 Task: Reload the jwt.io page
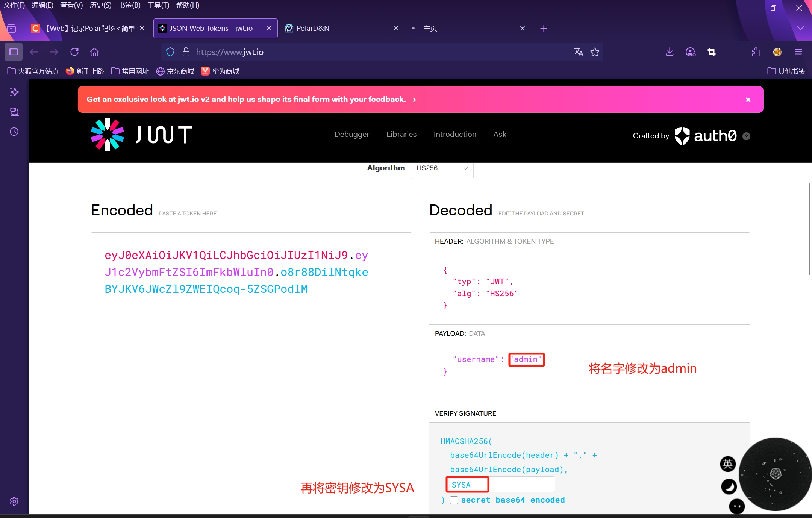point(74,52)
